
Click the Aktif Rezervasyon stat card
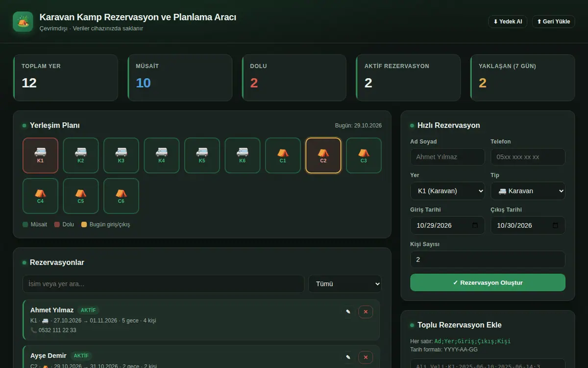pos(408,78)
